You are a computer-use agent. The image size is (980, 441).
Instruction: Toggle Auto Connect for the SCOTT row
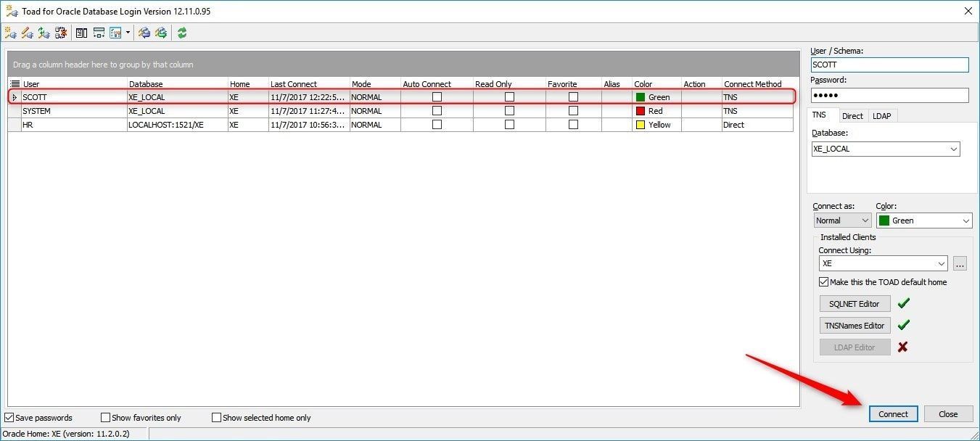click(437, 96)
